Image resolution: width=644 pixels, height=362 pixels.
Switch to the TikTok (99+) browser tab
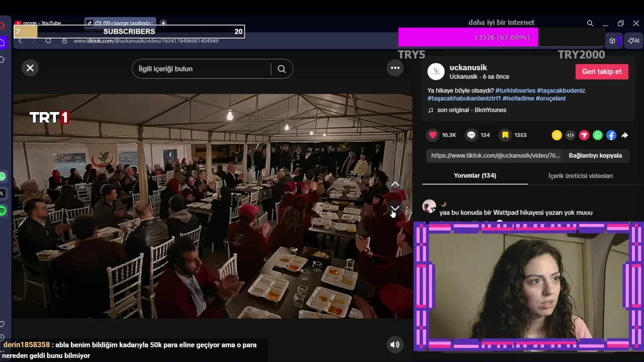[x=120, y=23]
